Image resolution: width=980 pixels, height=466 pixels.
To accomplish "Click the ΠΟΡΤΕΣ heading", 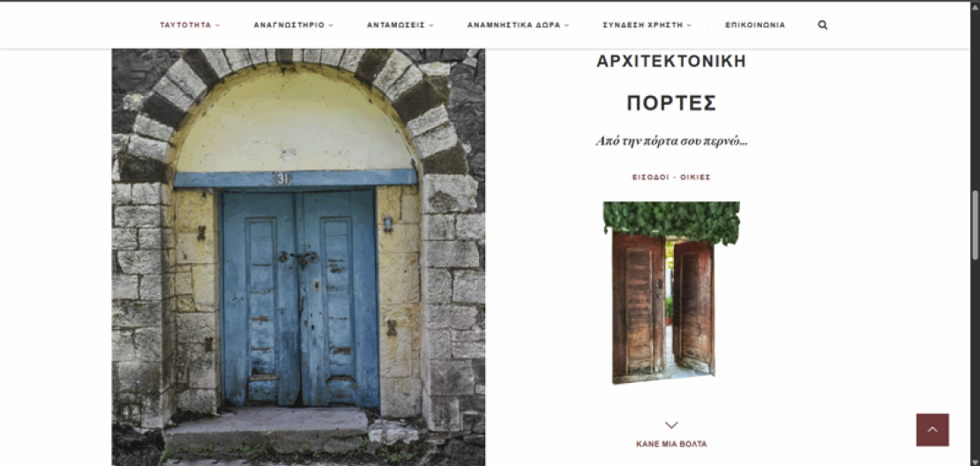I will point(671,103).
